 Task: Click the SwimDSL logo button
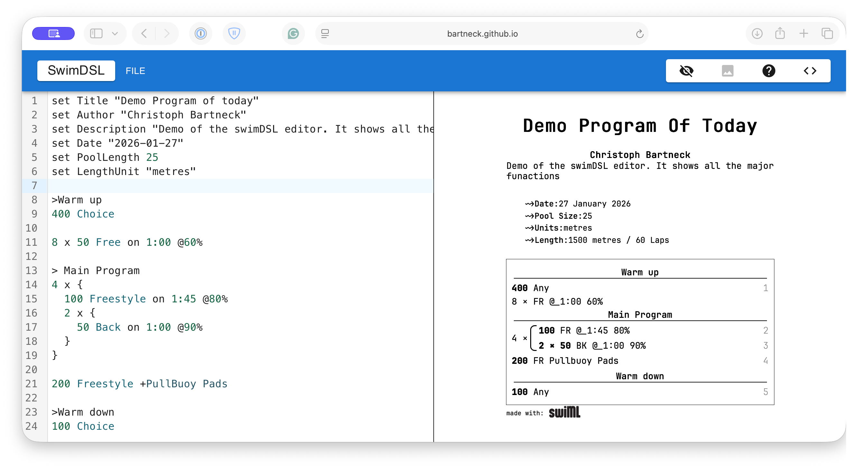(x=76, y=71)
